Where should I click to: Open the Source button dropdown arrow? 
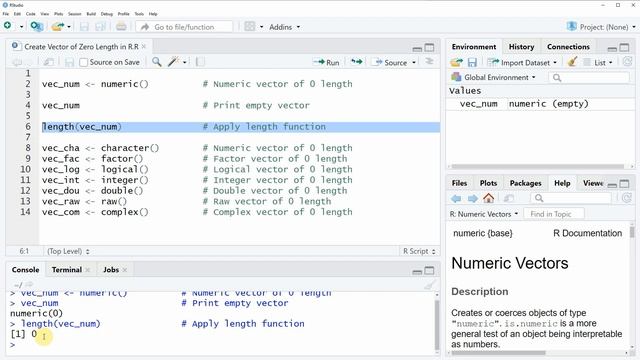(414, 62)
